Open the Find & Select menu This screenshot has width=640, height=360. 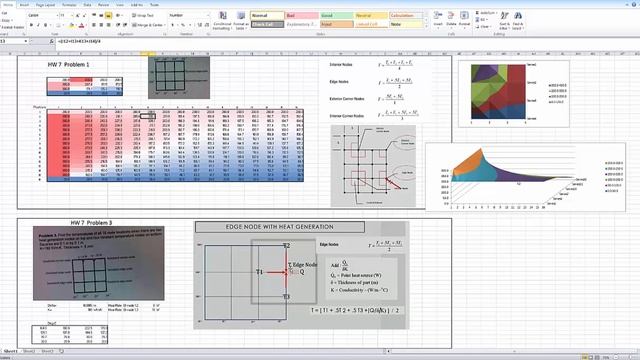point(518,20)
